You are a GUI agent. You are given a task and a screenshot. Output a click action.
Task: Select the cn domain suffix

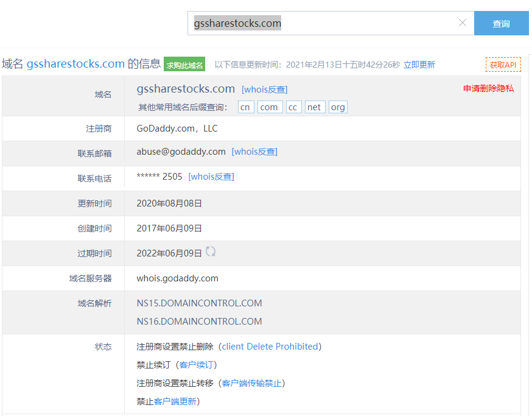click(x=245, y=107)
